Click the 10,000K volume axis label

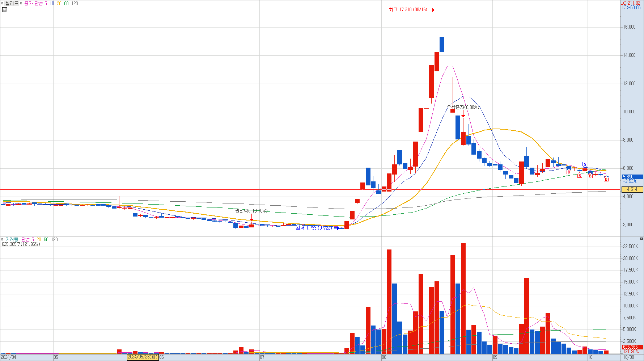click(630, 306)
